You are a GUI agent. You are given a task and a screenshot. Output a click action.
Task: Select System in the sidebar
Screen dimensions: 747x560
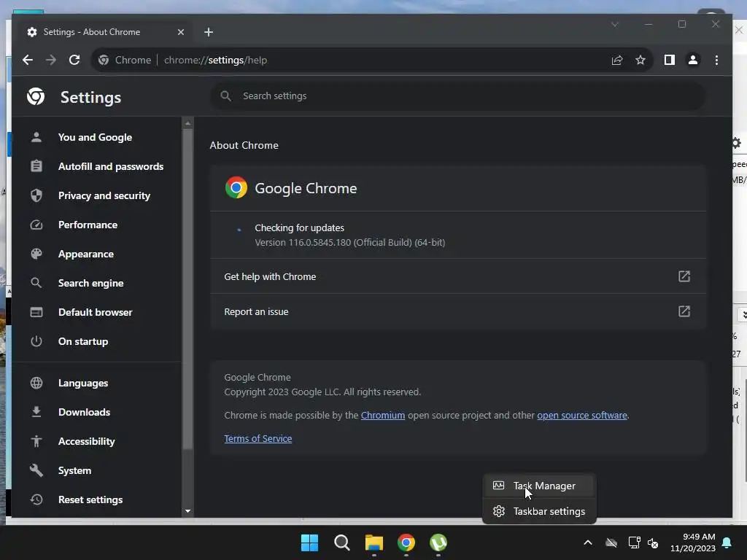coord(74,470)
